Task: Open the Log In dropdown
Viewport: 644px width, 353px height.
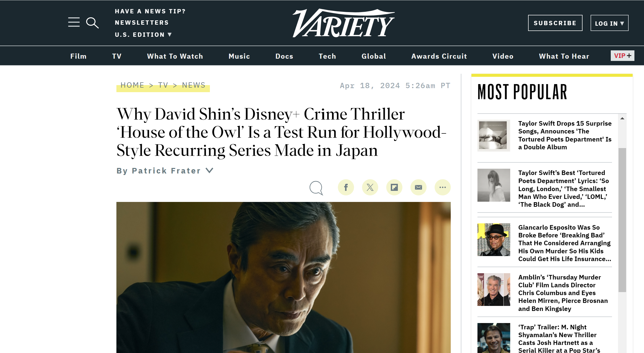Action: click(x=609, y=23)
